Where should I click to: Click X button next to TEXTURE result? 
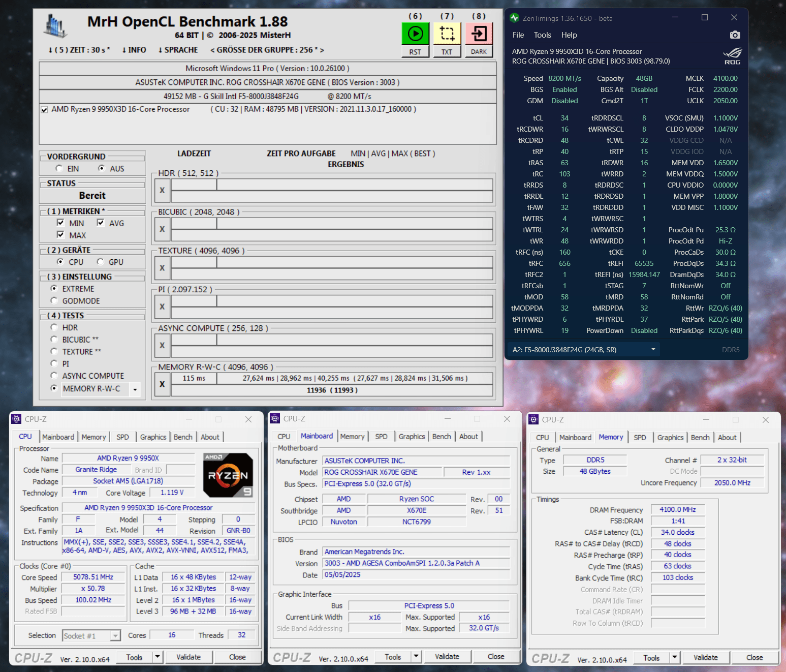click(162, 268)
